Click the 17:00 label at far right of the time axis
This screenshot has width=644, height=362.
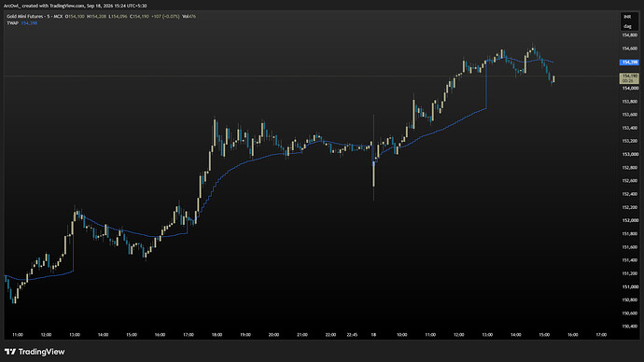(601, 335)
